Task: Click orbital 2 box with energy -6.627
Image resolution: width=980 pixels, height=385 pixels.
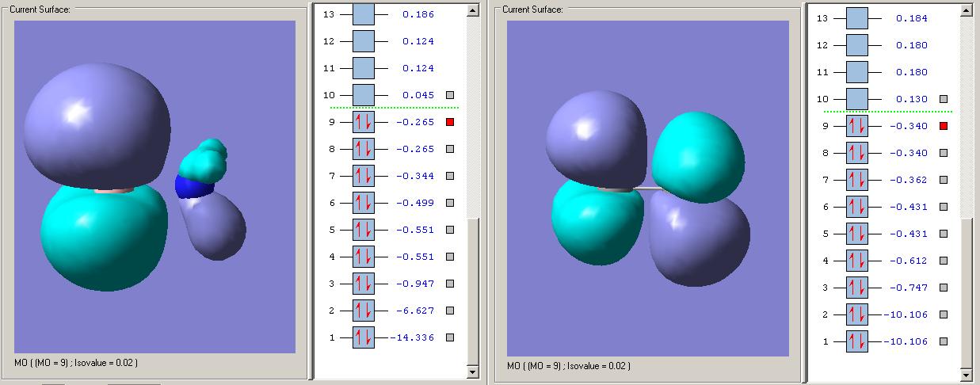Action: click(x=363, y=311)
